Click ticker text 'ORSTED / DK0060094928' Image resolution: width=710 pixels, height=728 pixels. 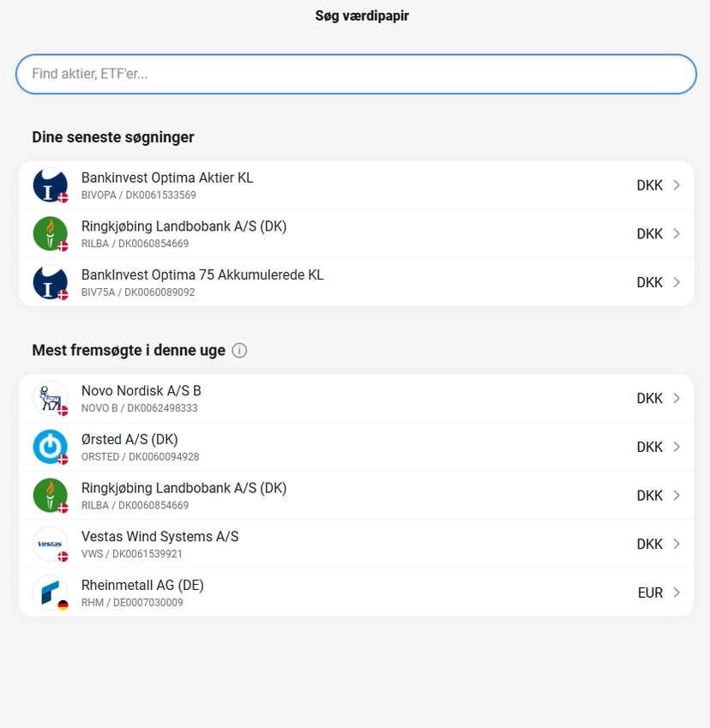pos(141,457)
